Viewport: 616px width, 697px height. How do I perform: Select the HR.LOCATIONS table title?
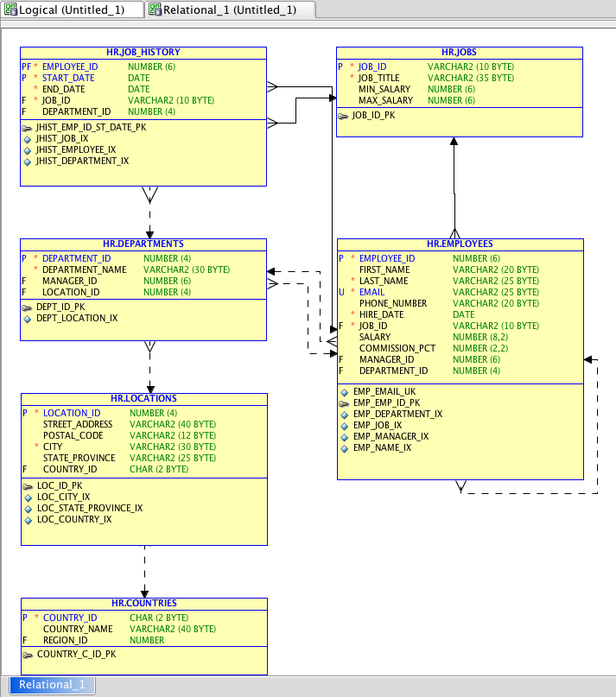point(143,398)
